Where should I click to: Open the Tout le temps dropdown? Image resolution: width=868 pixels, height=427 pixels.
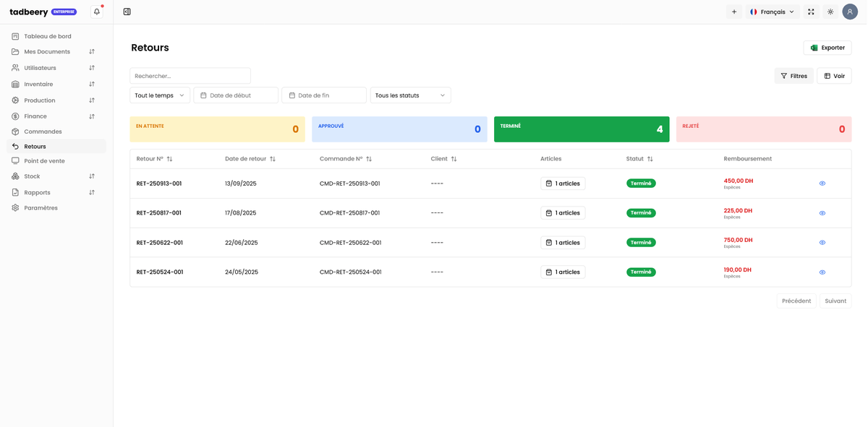coord(160,95)
